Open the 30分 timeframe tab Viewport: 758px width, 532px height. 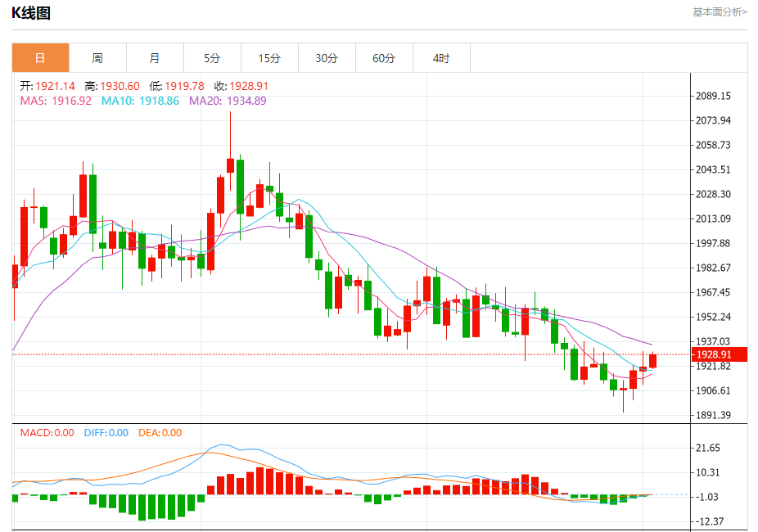point(327,58)
